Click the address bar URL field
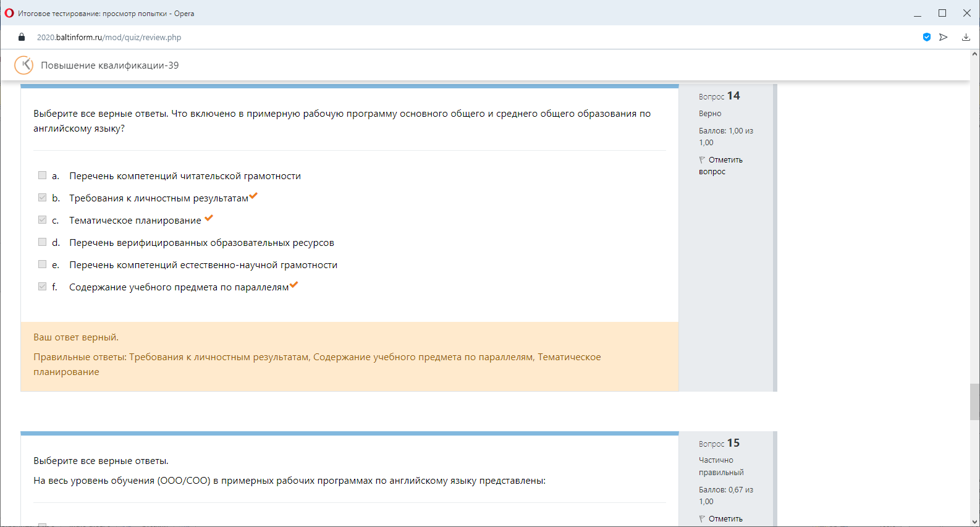 109,37
